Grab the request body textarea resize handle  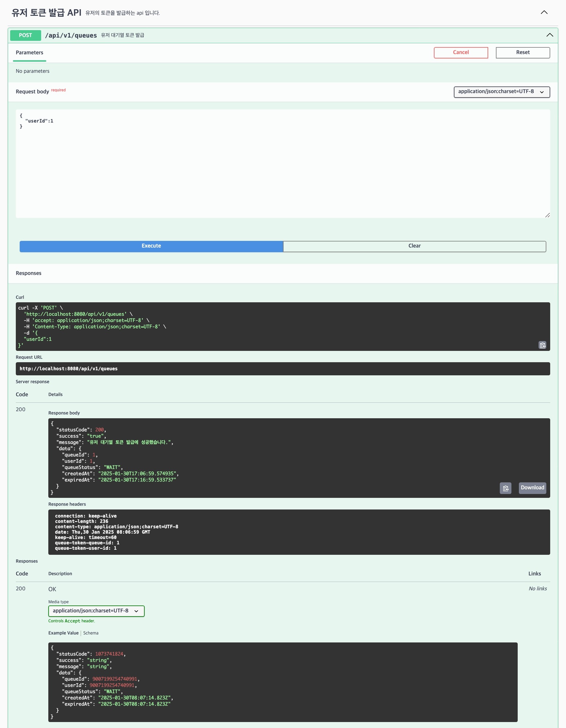[x=547, y=215]
